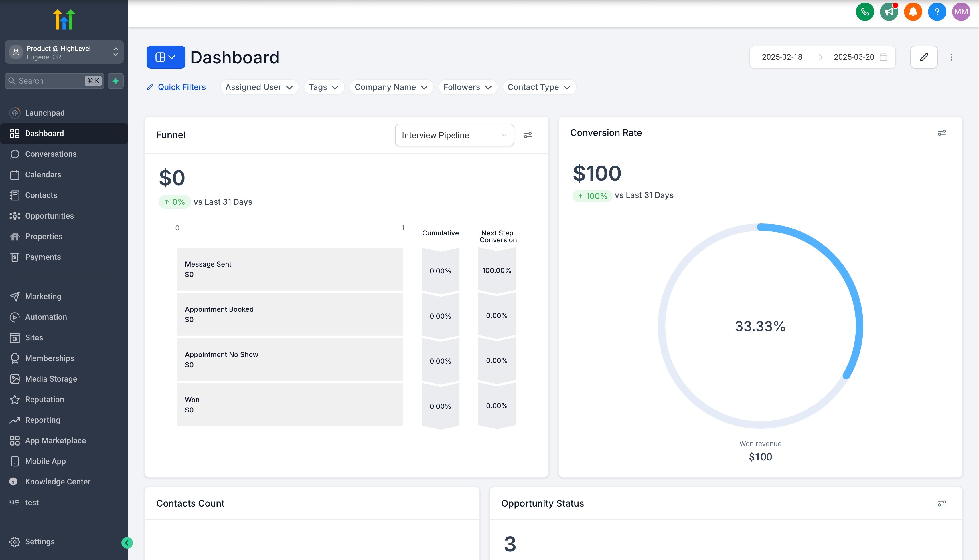
Task: Open Funnel widget settings sliders icon
Action: (528, 135)
